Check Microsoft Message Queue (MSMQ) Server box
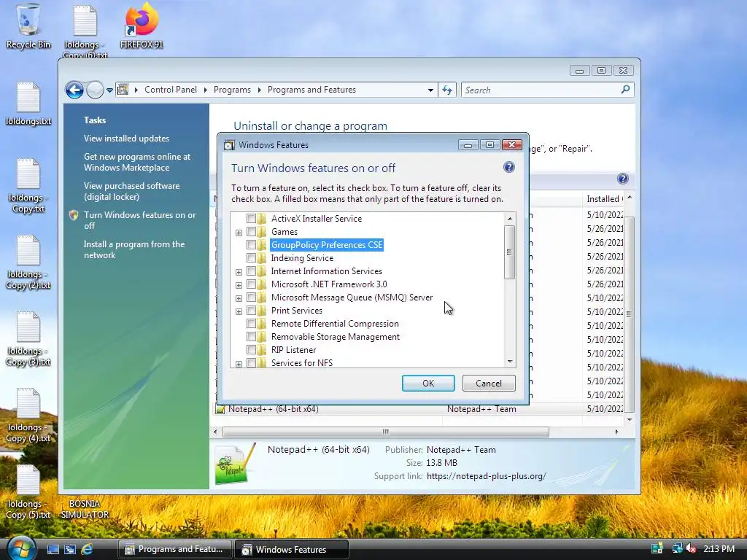 click(251, 297)
